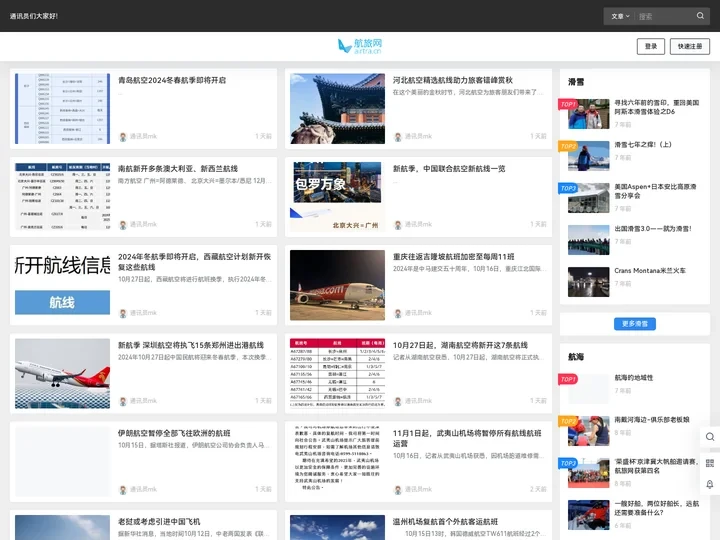Click TOP3 skiing Aspen post thumbnail

point(588,198)
